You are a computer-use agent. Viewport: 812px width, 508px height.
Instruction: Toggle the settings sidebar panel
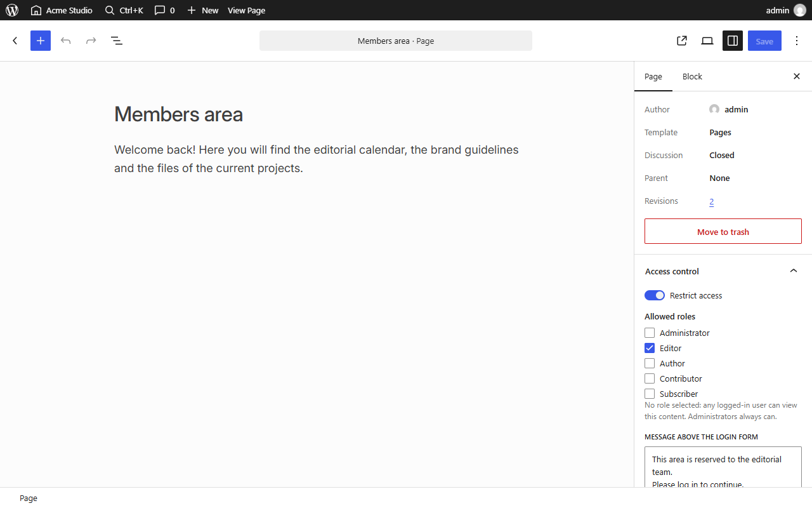tap(733, 41)
